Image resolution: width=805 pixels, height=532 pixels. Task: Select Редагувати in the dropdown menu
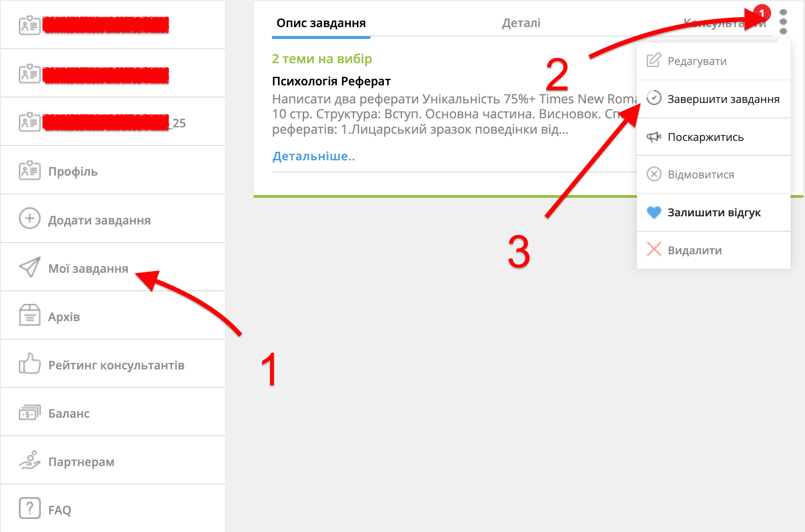[x=714, y=61]
